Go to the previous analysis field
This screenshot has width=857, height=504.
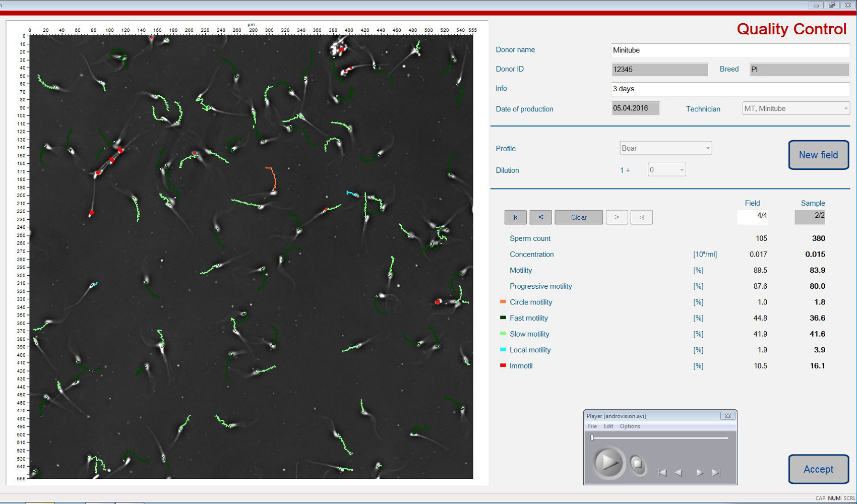coord(540,217)
